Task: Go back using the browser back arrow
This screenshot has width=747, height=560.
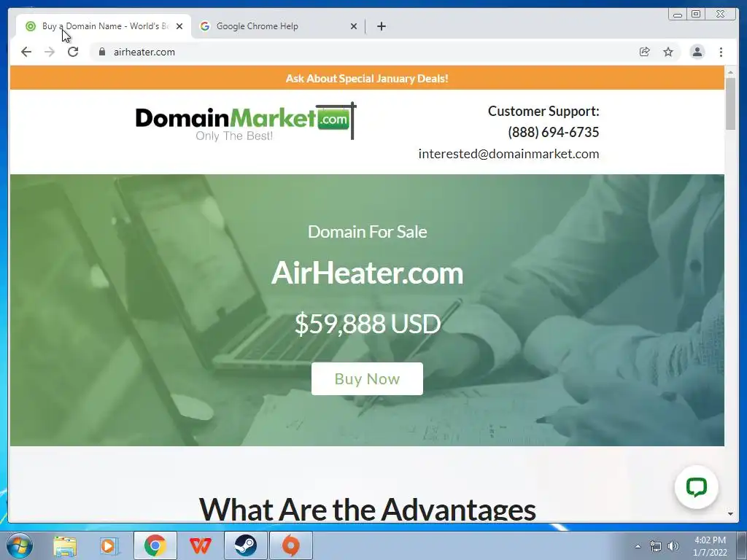Action: 26,52
